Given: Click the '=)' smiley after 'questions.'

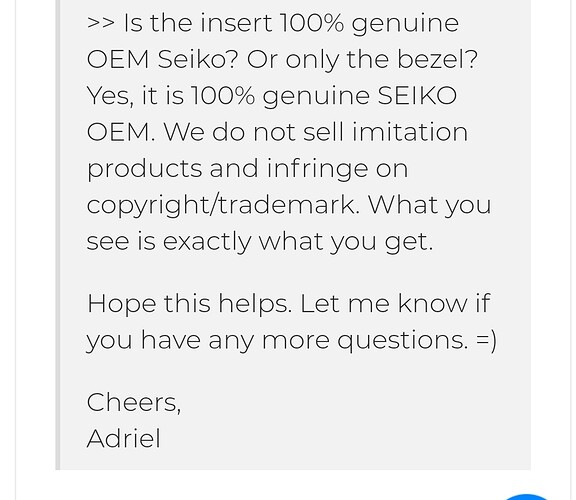Looking at the screenshot, I should point(486,340).
